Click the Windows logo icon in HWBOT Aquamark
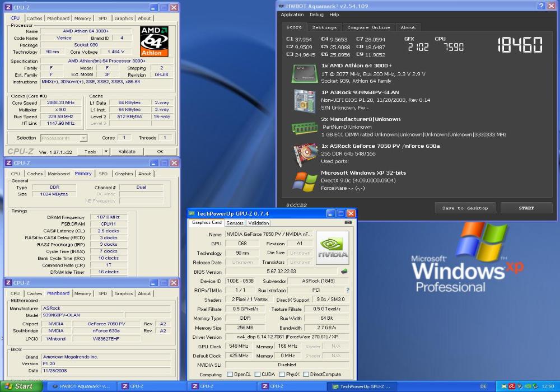 (x=305, y=181)
